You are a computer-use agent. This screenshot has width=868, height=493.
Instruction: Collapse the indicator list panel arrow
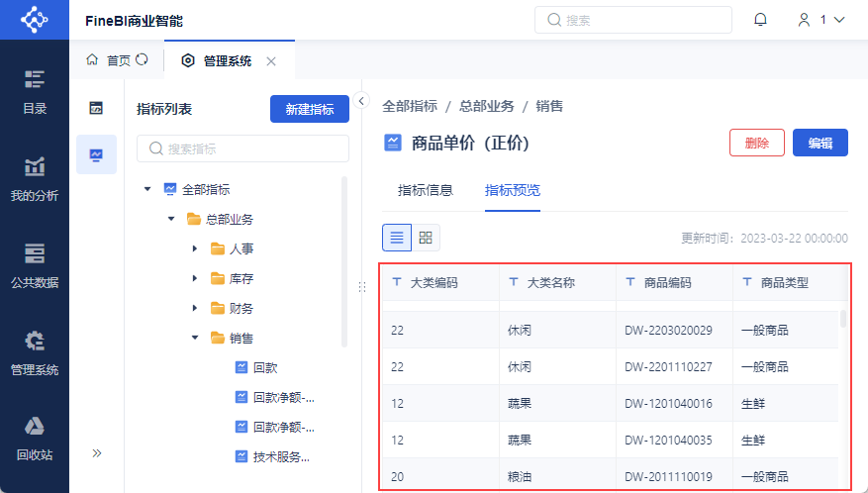coord(362,101)
